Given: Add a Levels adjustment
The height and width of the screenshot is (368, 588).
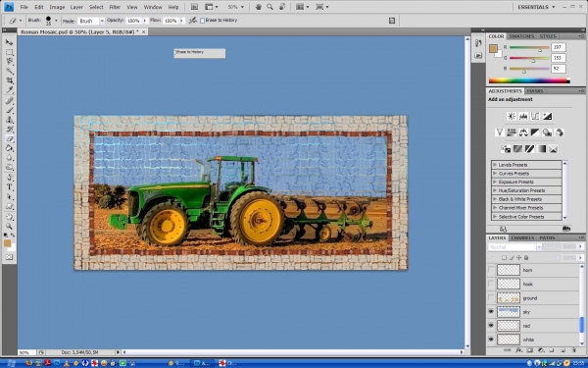Looking at the screenshot, I should click(x=523, y=116).
